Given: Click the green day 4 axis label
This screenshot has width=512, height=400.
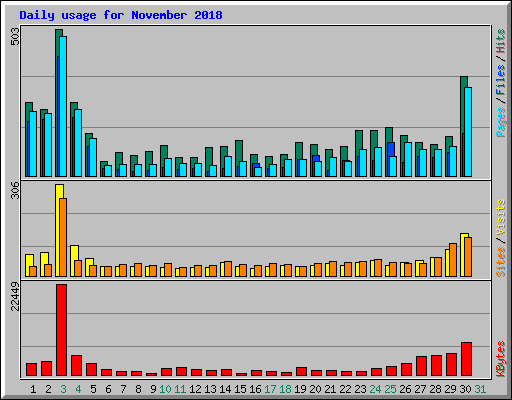Looking at the screenshot, I should [78, 389].
